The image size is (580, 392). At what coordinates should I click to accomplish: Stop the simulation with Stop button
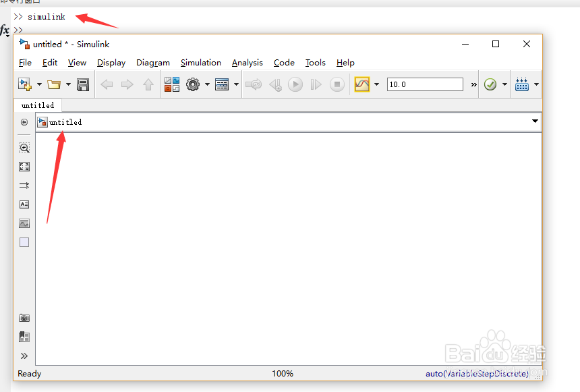pyautogui.click(x=337, y=84)
